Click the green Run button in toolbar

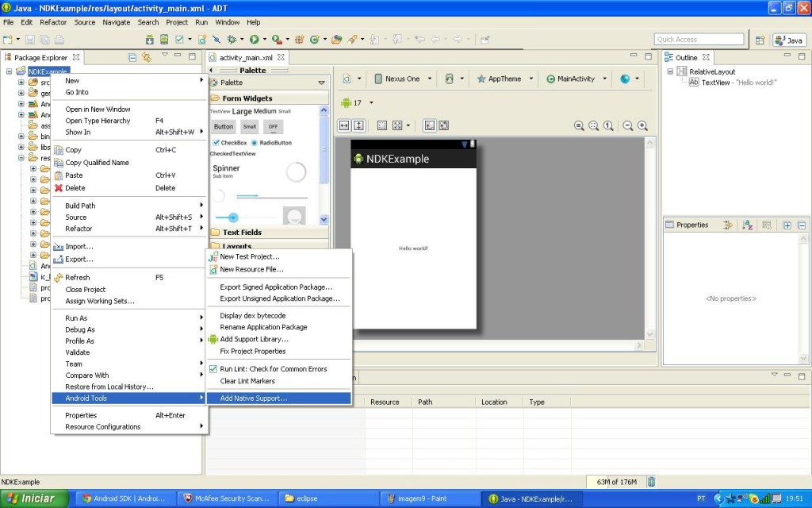[x=254, y=40]
